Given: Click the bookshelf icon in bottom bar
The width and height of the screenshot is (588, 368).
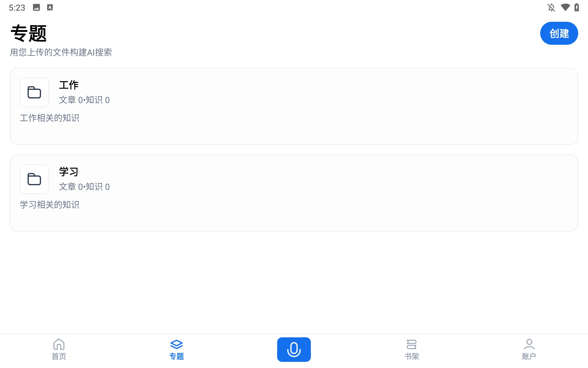Looking at the screenshot, I should pos(412,344).
